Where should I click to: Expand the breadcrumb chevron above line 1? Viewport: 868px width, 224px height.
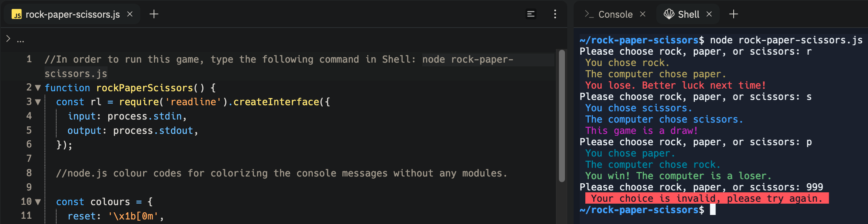coord(8,38)
